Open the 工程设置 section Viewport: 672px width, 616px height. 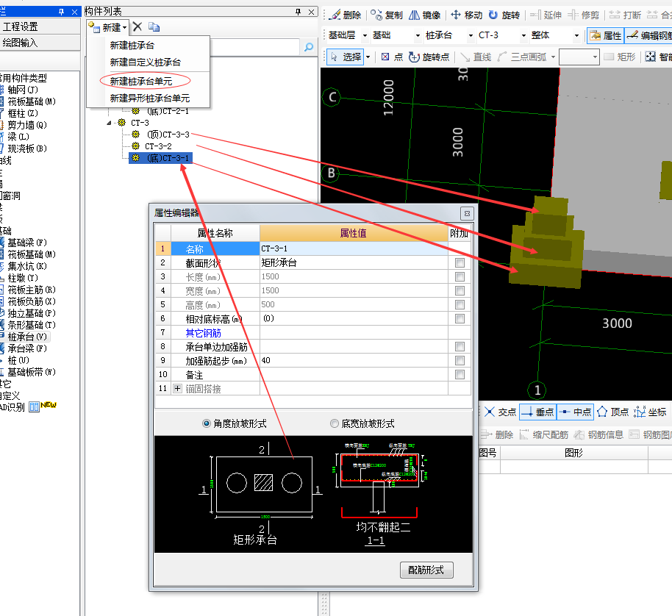pos(40,26)
